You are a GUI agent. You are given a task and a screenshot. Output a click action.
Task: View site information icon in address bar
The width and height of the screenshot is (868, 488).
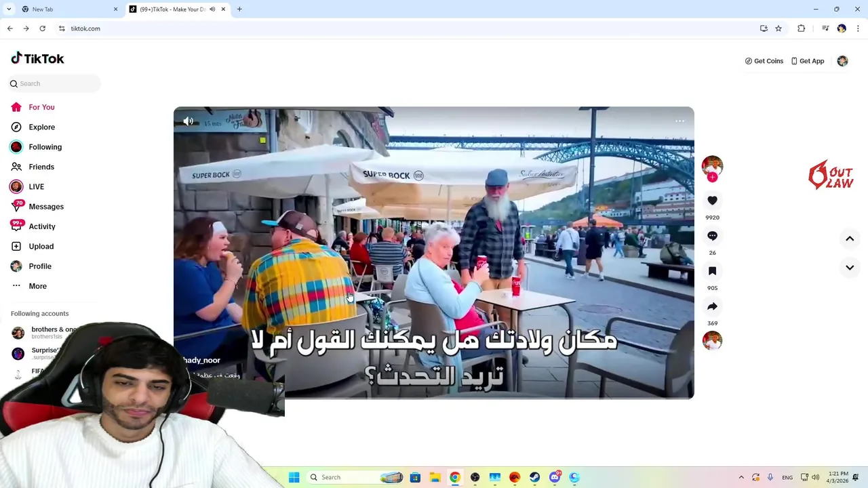pos(62,28)
